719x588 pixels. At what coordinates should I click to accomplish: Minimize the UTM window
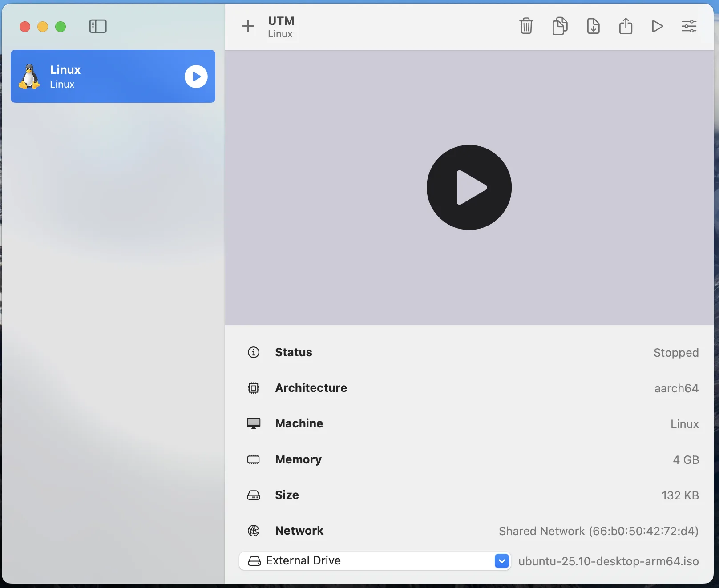pyautogui.click(x=43, y=27)
